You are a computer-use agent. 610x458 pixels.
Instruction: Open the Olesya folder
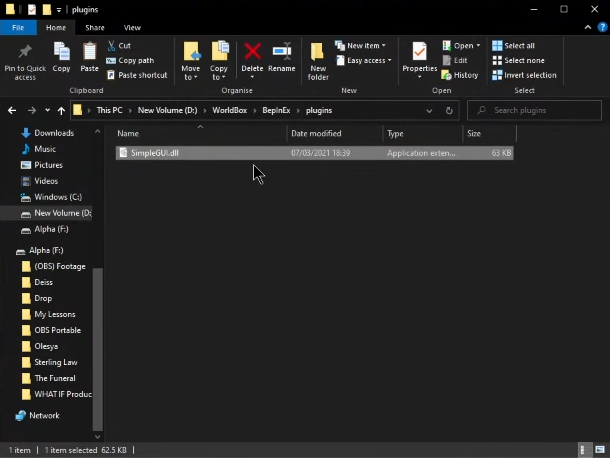pos(40,346)
